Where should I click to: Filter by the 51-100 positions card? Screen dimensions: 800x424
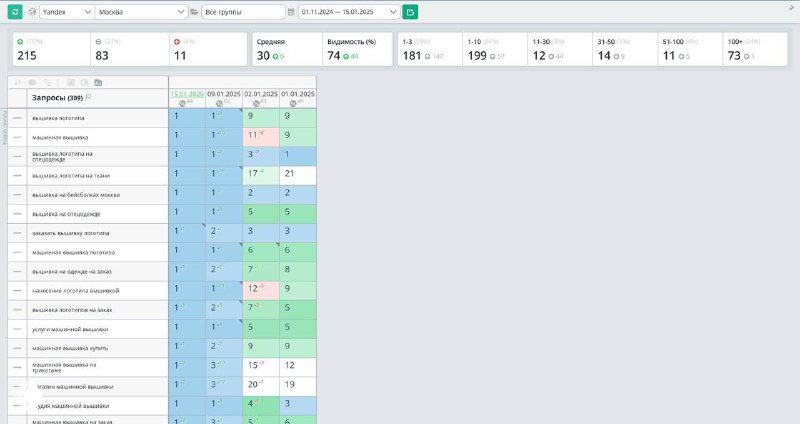(690, 49)
